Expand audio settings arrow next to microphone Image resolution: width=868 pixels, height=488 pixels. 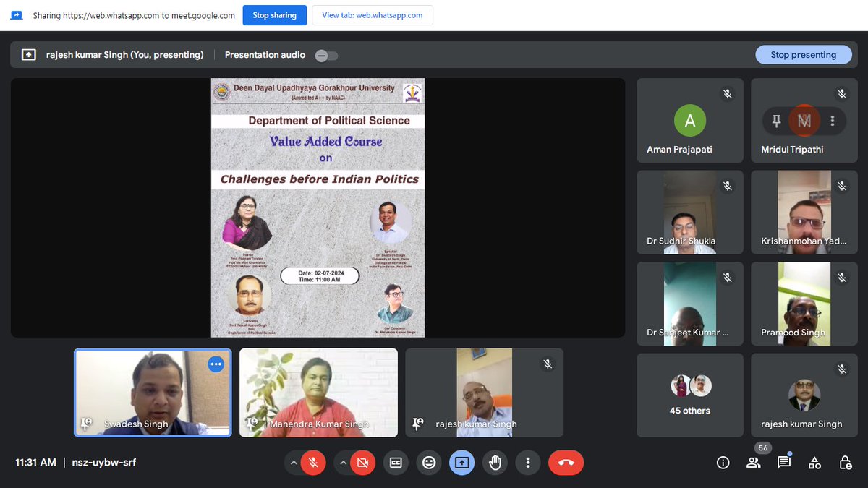coord(293,463)
